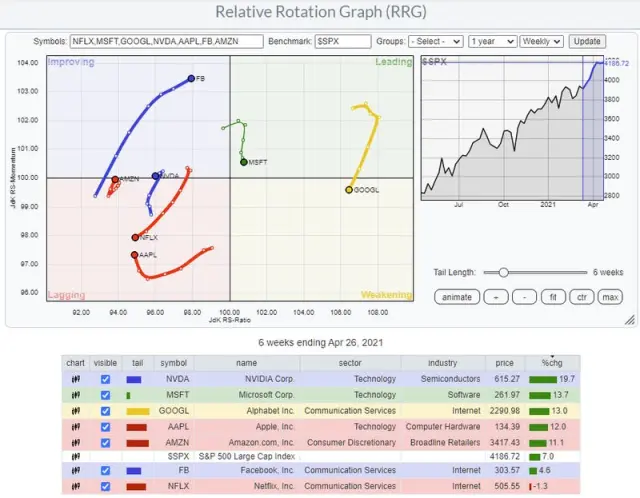
Task: Sort table by industry column header
Action: coord(442,363)
